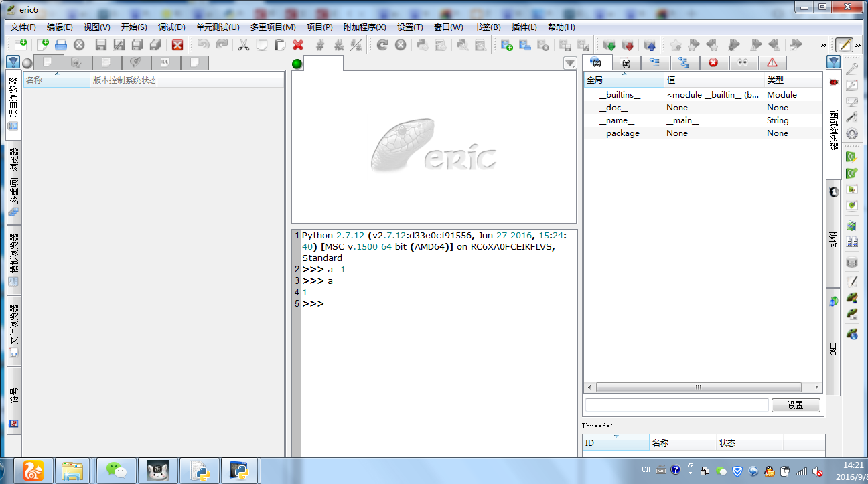868x484 pixels.
Task: Click the pencil edit icon at toolbar end
Action: pos(844,44)
